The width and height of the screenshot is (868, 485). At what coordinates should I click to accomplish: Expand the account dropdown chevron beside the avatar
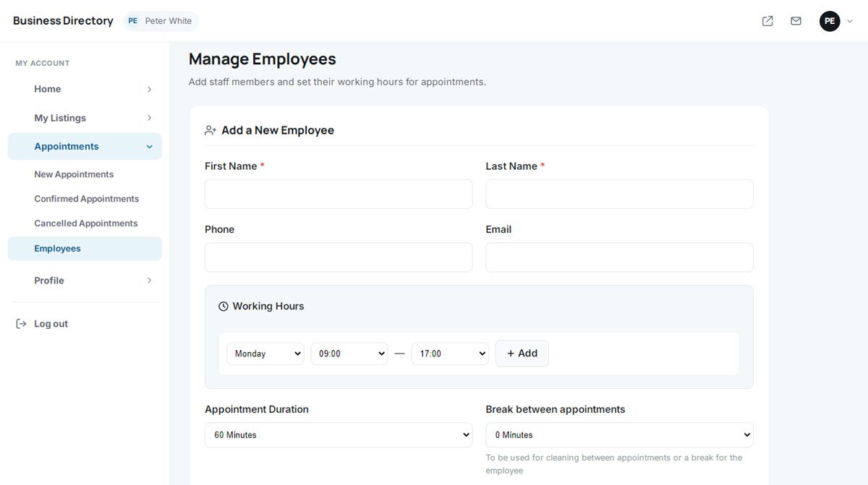[x=850, y=22]
